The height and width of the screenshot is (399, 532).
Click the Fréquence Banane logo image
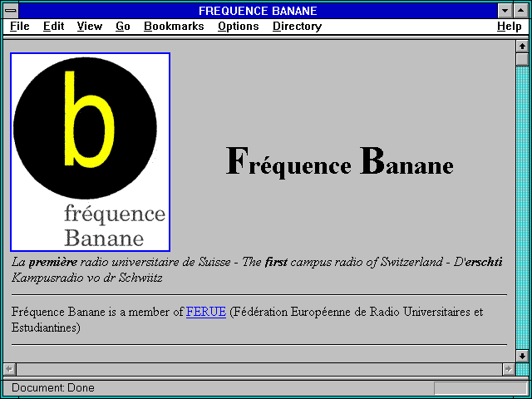tap(91, 152)
